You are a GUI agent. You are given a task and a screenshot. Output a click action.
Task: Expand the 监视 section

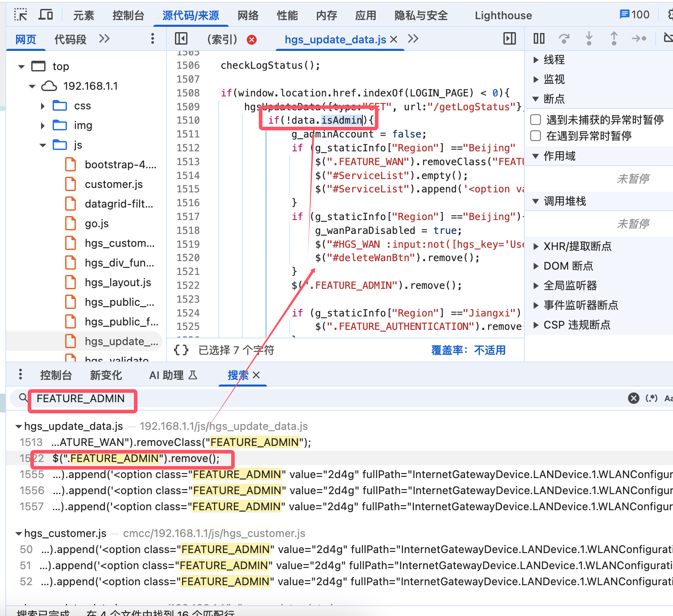coord(536,79)
